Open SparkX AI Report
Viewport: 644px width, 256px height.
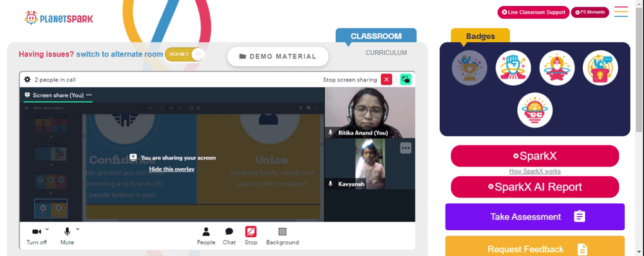point(535,187)
